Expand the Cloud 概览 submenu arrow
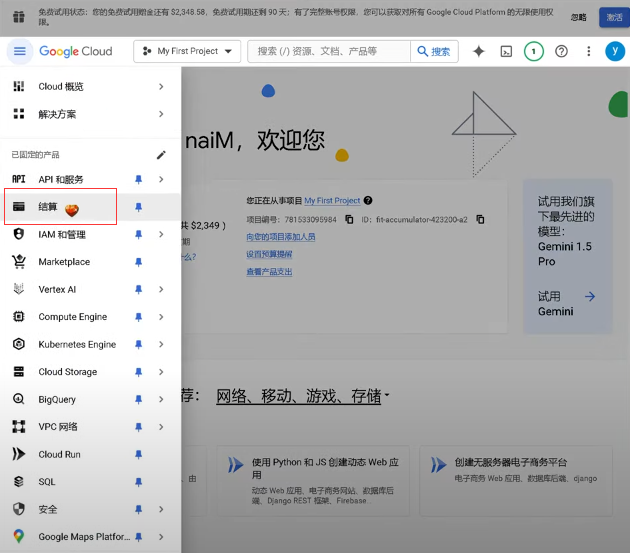Viewport: 630px width, 553px height. point(161,86)
